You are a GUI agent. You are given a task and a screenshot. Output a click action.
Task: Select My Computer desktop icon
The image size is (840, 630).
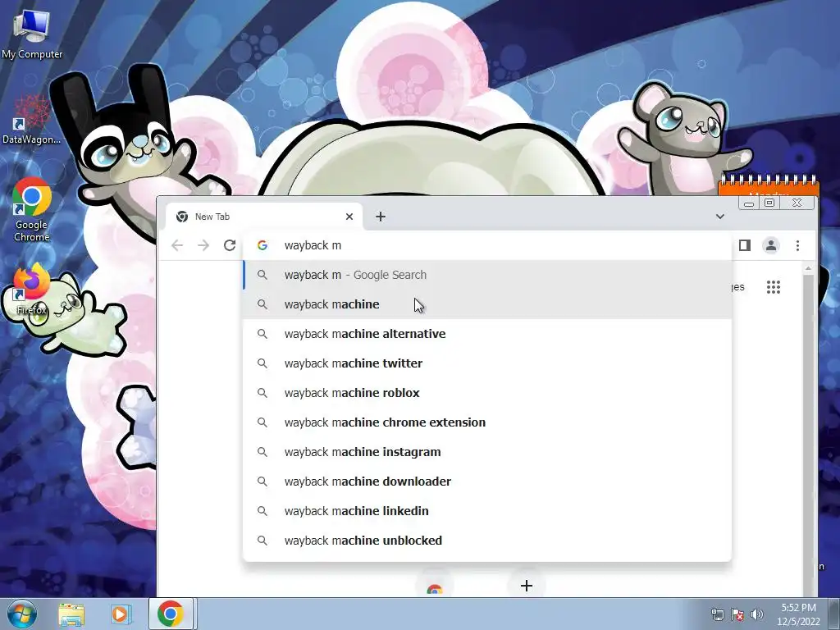click(32, 34)
